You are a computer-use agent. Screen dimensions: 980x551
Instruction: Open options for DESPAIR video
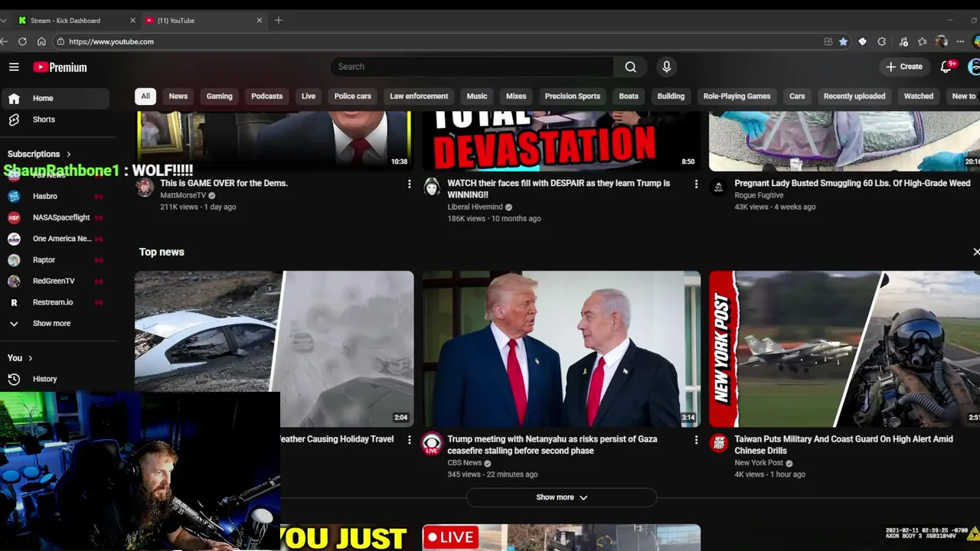[x=696, y=184]
